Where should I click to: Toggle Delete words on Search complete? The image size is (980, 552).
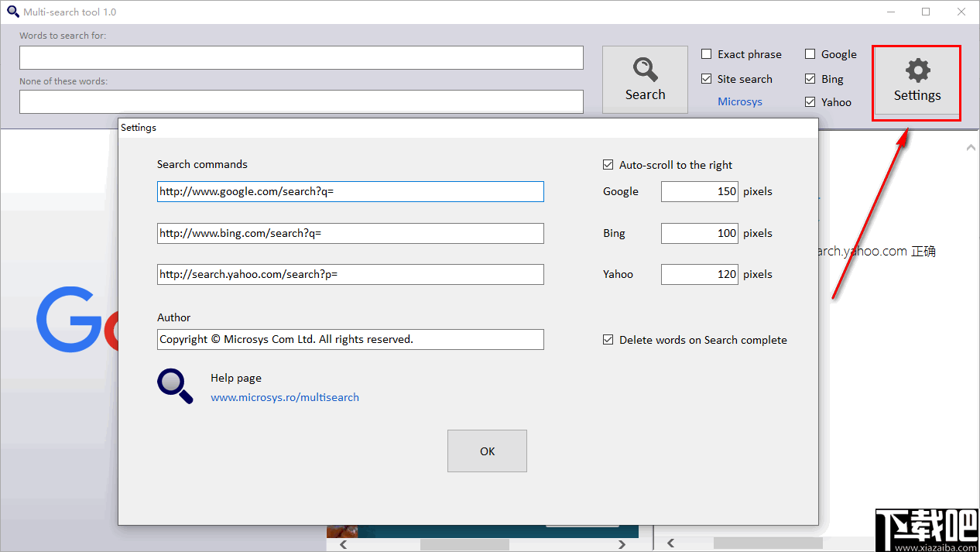[608, 340]
